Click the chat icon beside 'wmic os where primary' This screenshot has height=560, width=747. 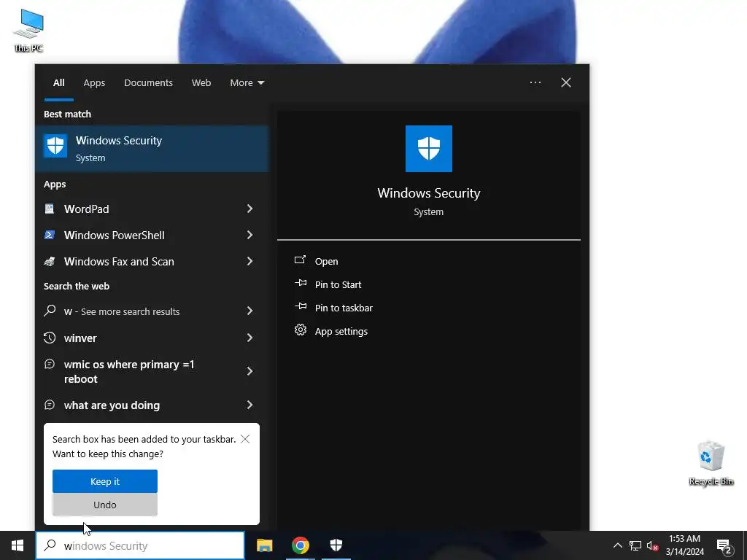50,365
